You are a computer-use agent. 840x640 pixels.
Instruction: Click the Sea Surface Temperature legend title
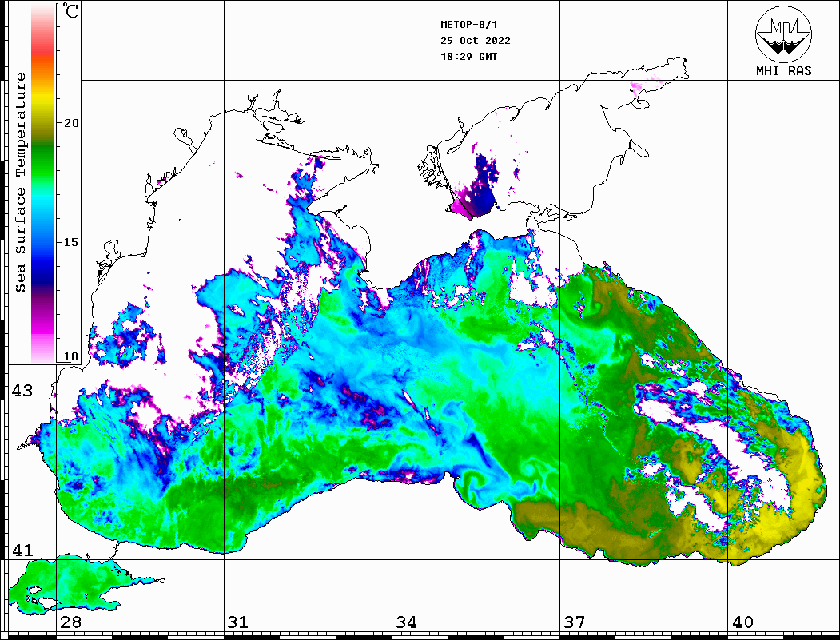(20, 182)
